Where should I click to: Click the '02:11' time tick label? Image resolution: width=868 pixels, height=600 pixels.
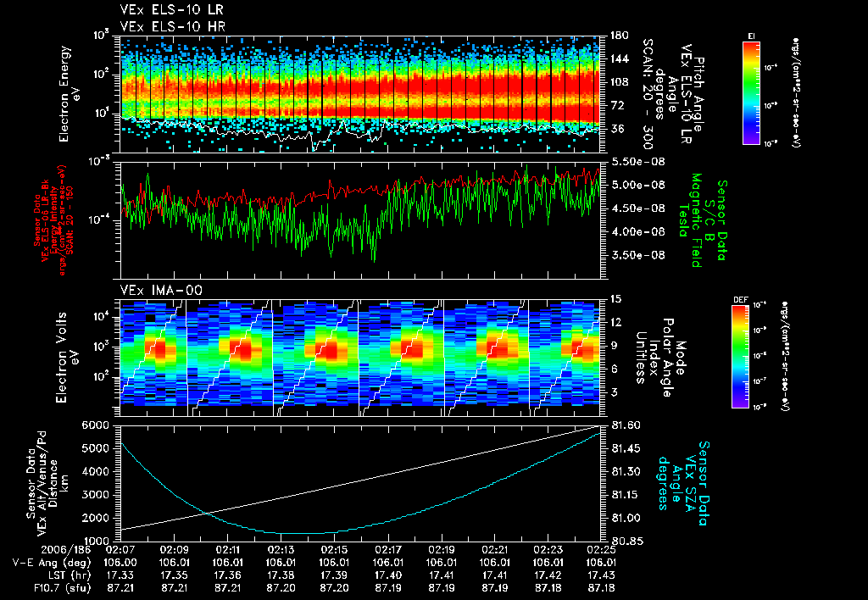coord(227,550)
